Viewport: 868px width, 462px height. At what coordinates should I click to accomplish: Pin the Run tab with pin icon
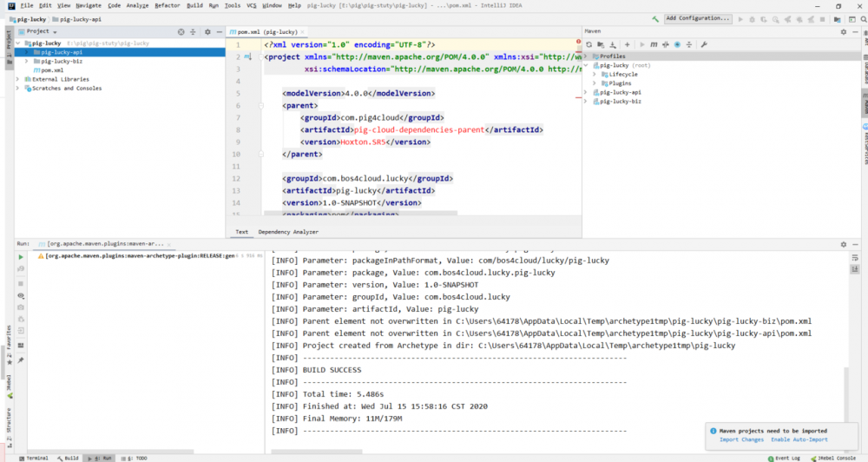point(21,360)
